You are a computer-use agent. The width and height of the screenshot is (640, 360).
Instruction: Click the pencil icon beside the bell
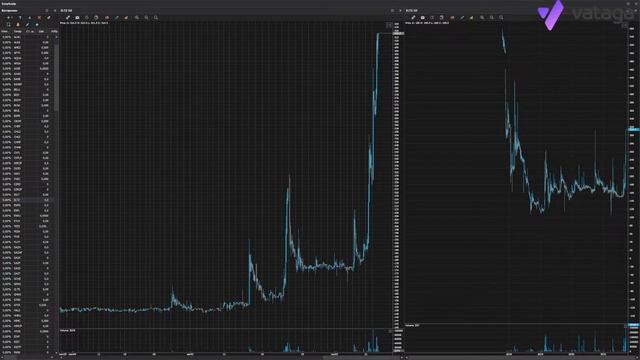click(x=27, y=24)
